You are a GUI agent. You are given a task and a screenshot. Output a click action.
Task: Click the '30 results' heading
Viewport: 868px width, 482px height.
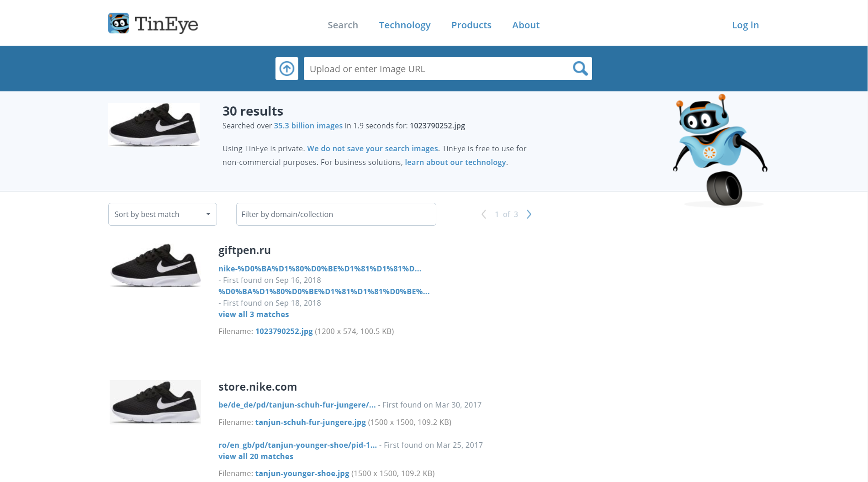coord(253,111)
